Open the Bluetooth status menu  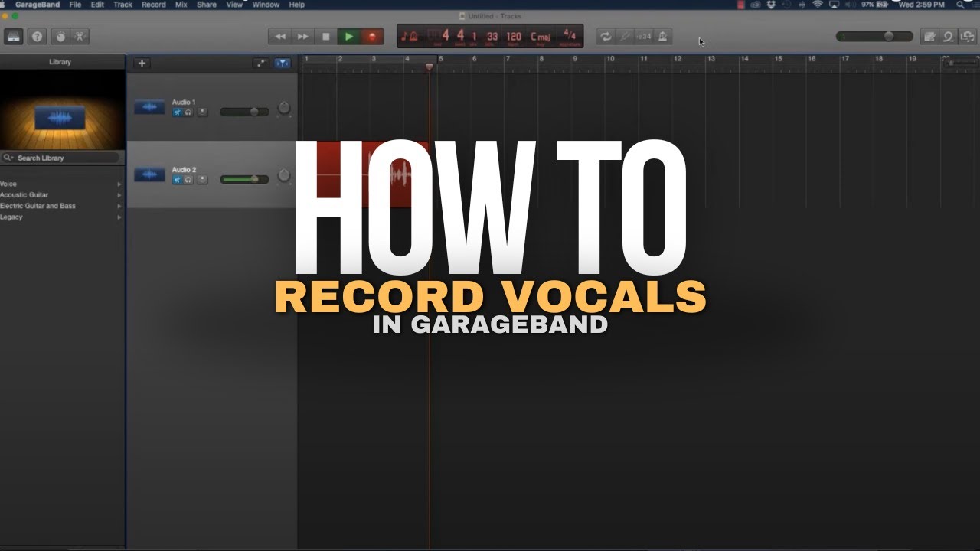[x=802, y=5]
